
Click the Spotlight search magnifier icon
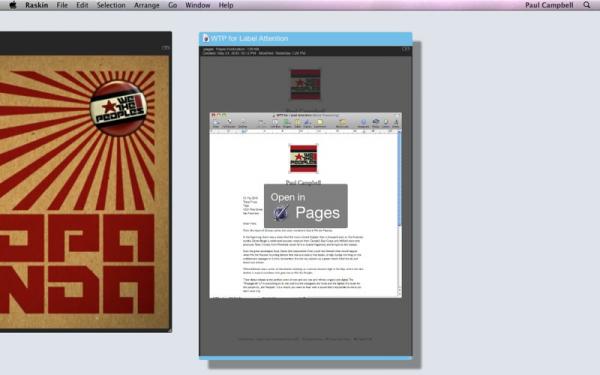click(587, 5)
